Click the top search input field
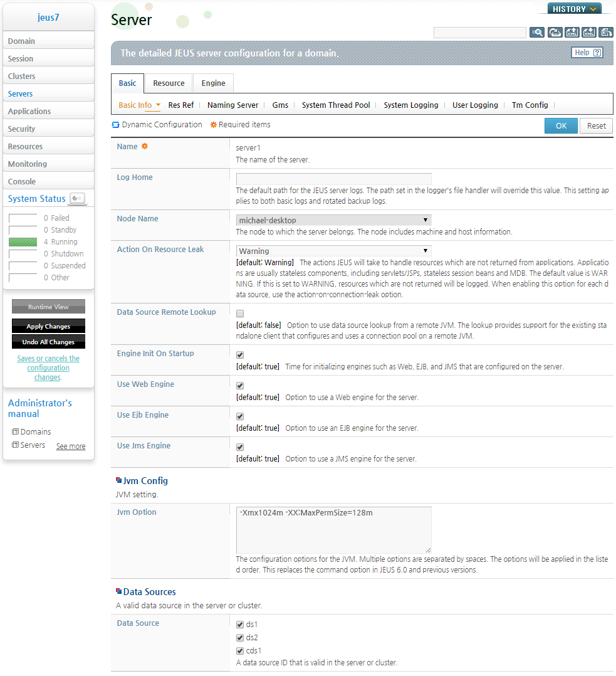The image size is (616, 676). (480, 33)
